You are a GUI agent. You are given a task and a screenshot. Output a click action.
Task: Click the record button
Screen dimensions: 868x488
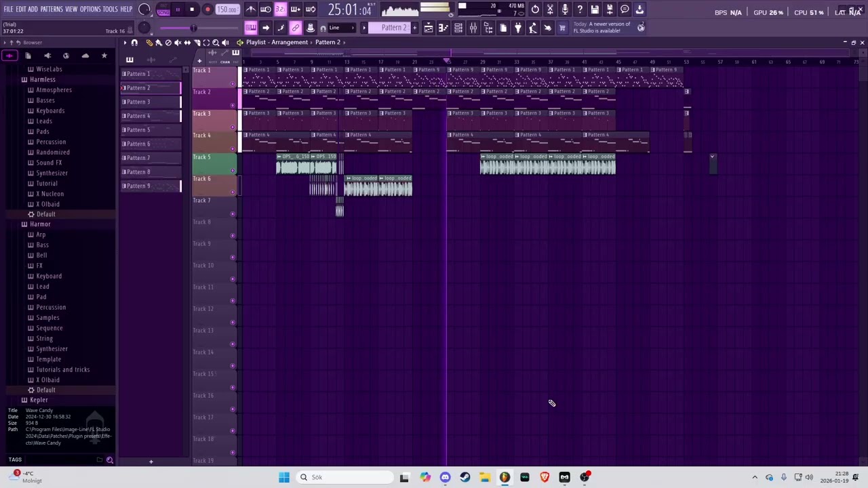(x=208, y=9)
